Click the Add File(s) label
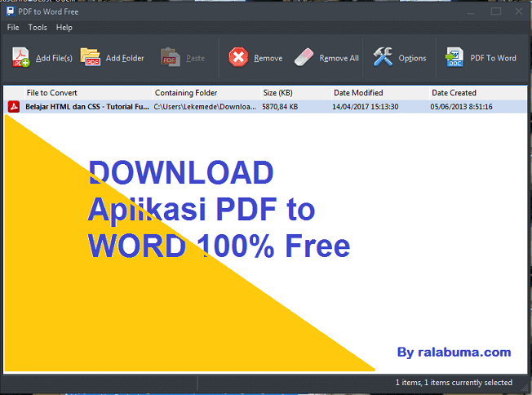 [55, 58]
